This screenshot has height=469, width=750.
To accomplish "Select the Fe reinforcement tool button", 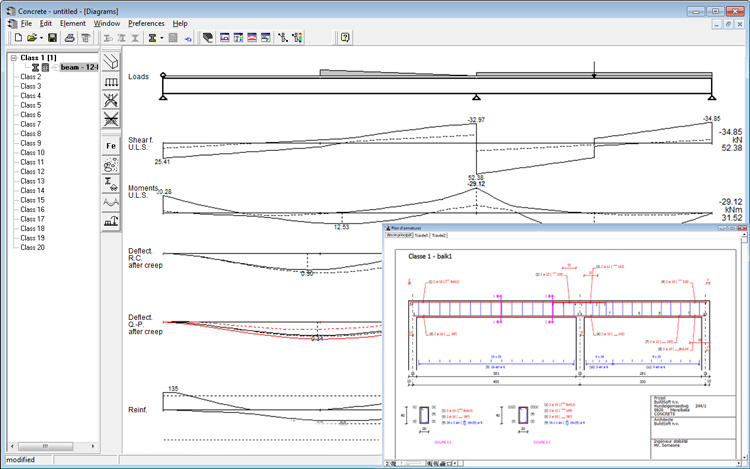I will click(111, 146).
